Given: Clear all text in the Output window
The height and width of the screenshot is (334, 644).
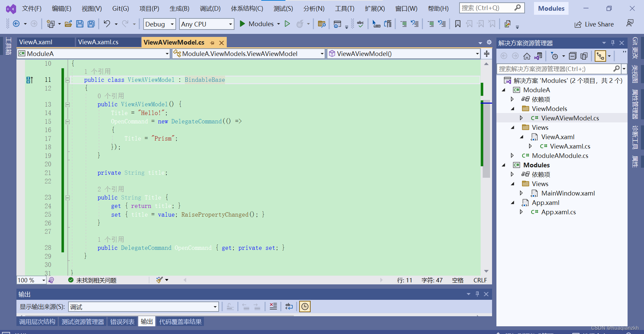Looking at the screenshot, I should point(273,306).
